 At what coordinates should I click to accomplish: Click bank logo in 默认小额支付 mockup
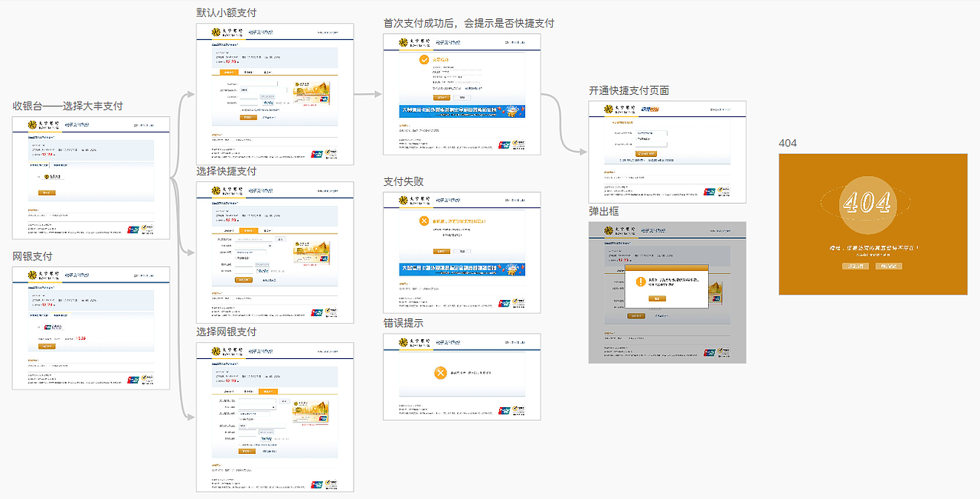[x=227, y=33]
